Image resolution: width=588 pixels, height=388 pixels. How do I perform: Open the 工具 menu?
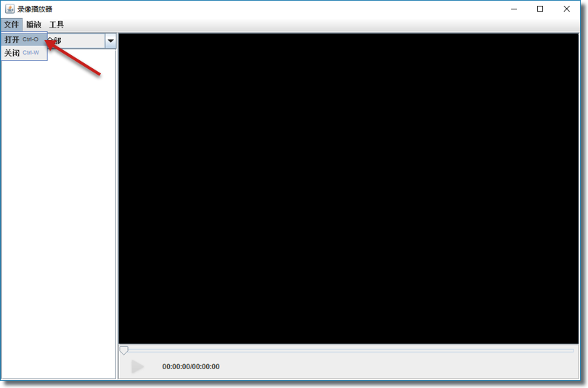tap(57, 25)
